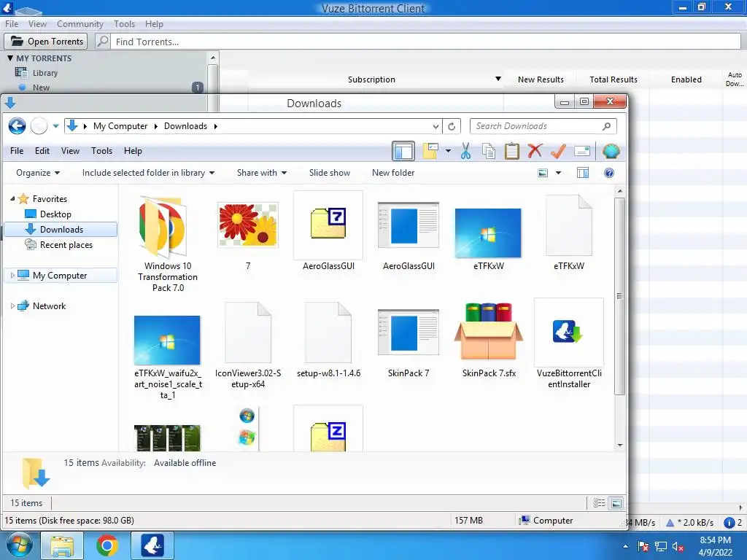Click the forward navigation button
This screenshot has width=747, height=560.
tap(39, 126)
